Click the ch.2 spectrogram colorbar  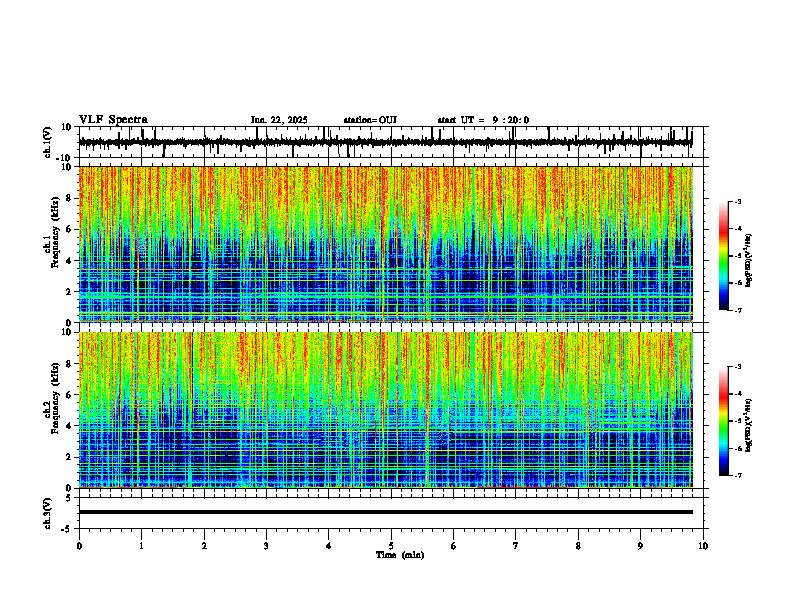724,421
